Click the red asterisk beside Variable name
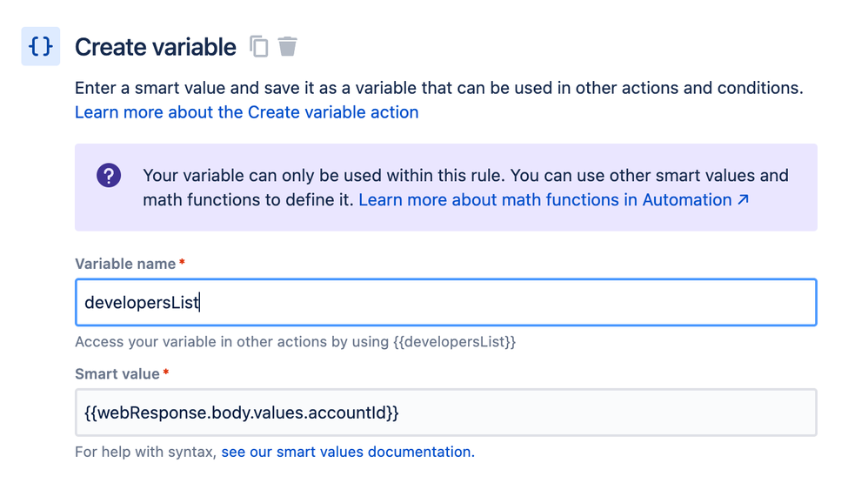 click(182, 261)
